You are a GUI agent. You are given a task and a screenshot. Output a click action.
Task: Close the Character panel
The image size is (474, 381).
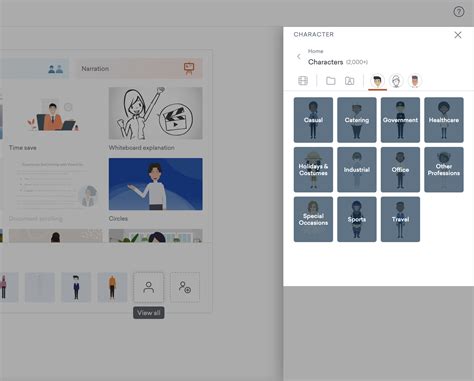[458, 35]
